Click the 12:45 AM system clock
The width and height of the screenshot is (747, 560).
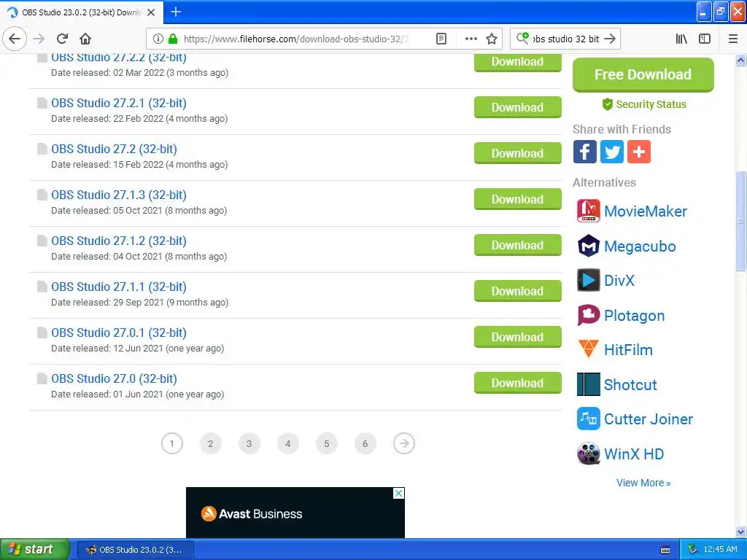tap(720, 550)
